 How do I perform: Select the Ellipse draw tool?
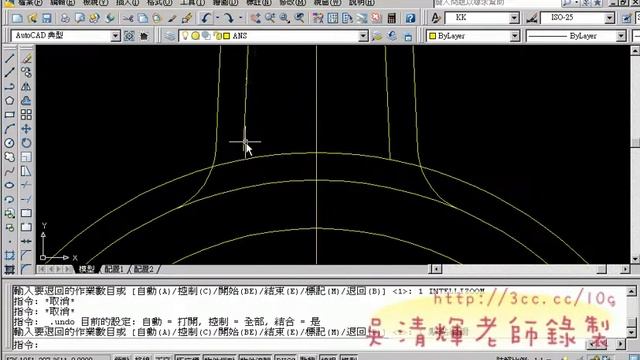coord(10,185)
